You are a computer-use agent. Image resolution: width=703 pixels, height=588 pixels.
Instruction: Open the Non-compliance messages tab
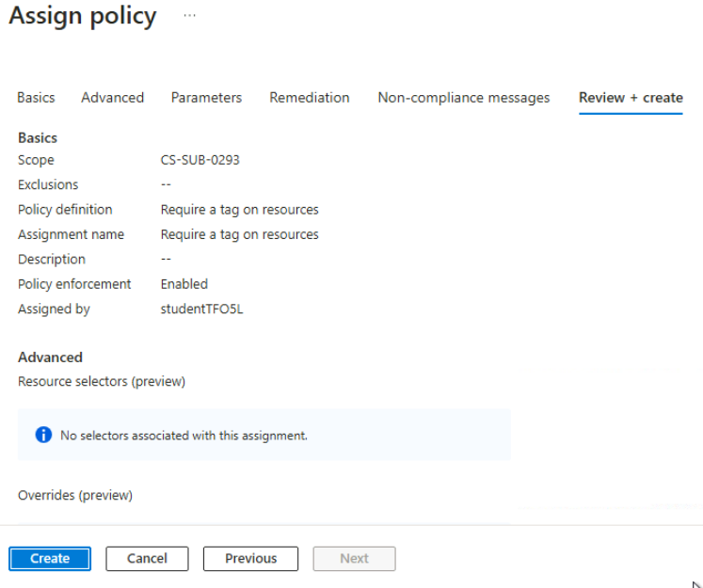[x=463, y=98]
